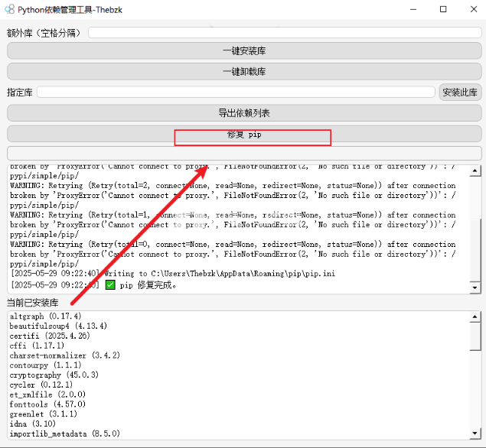Click log panel scroll up arrow
The height and width of the screenshot is (448, 486).
[475, 170]
